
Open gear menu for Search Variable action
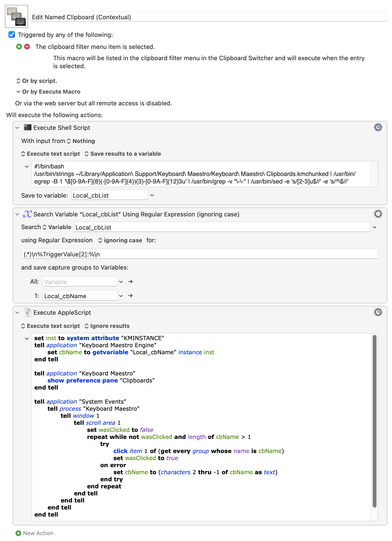[x=378, y=214]
